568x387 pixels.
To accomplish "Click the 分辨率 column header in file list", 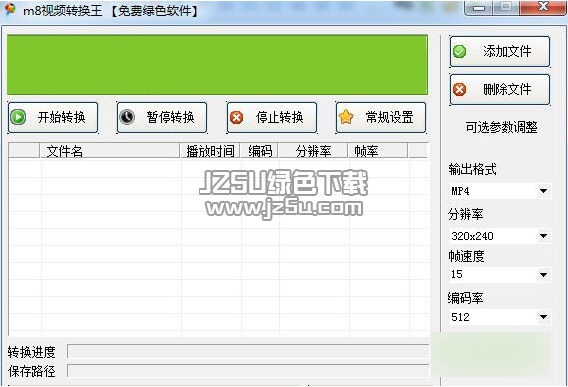I will click(x=313, y=151).
